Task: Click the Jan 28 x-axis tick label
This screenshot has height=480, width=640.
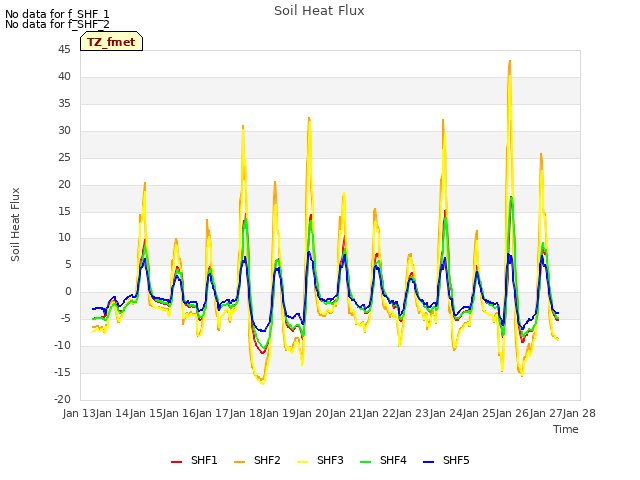Action: pyautogui.click(x=579, y=413)
